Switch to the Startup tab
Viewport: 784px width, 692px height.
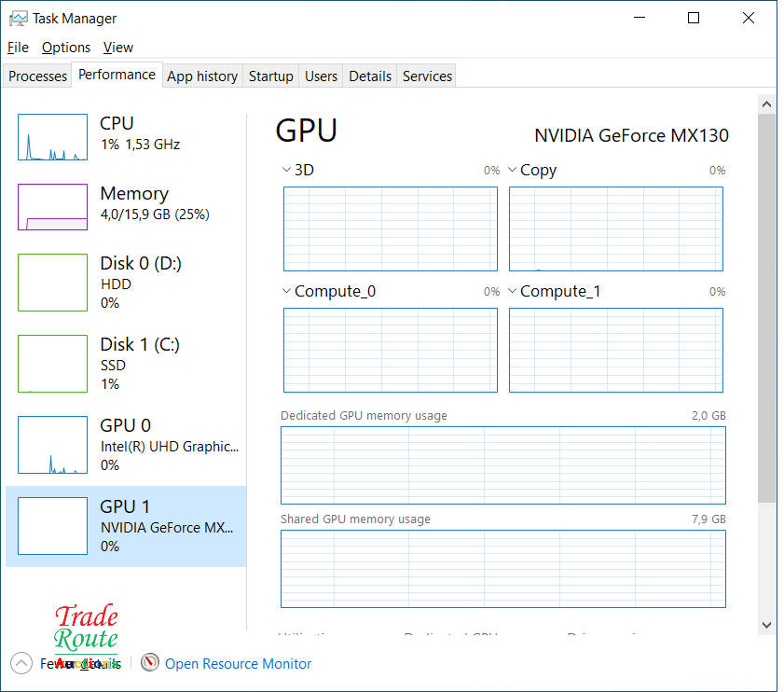pyautogui.click(x=270, y=76)
